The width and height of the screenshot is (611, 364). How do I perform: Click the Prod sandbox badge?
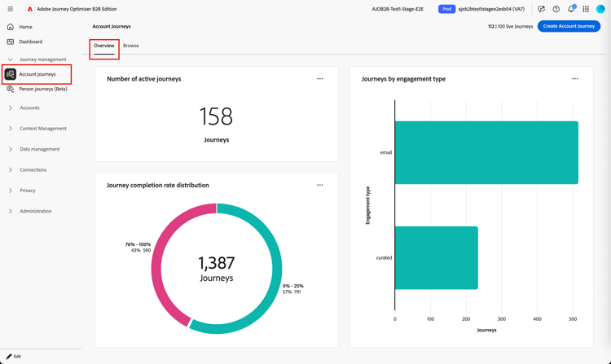(x=447, y=9)
